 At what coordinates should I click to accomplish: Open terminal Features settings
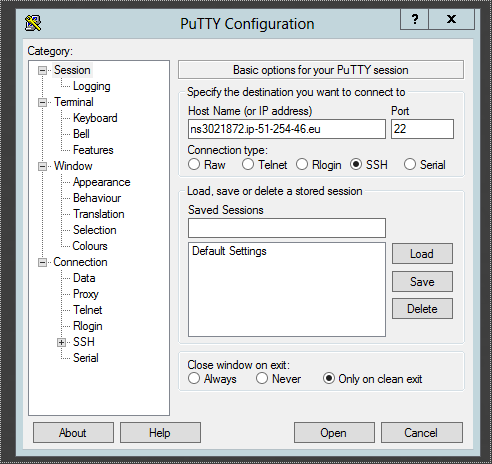(93, 150)
